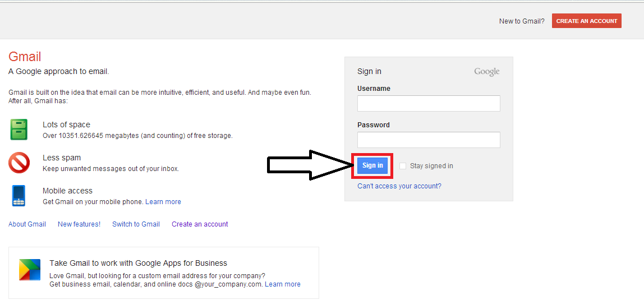Follow the Switch to Gmail link
The width and height of the screenshot is (644, 300).
click(136, 224)
